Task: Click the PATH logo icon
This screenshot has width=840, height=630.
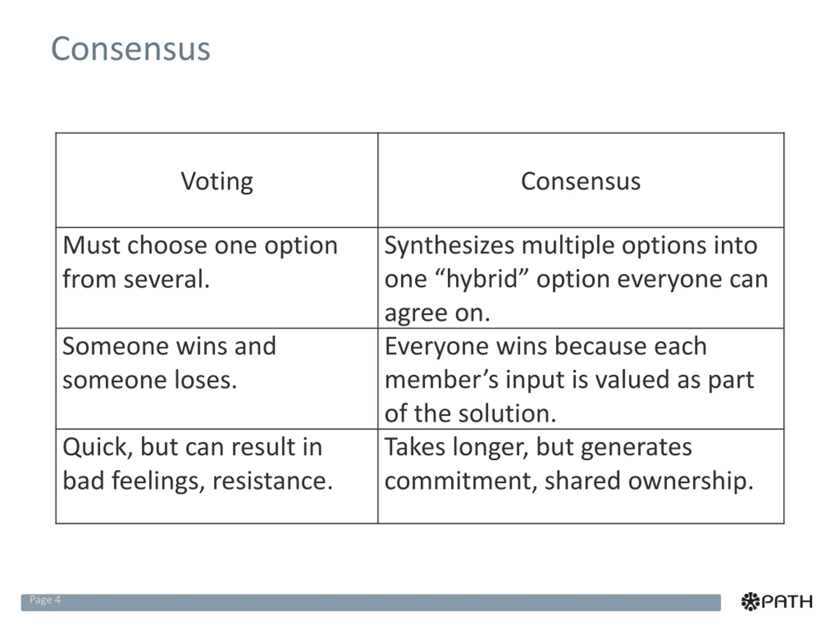Action: coord(777,601)
